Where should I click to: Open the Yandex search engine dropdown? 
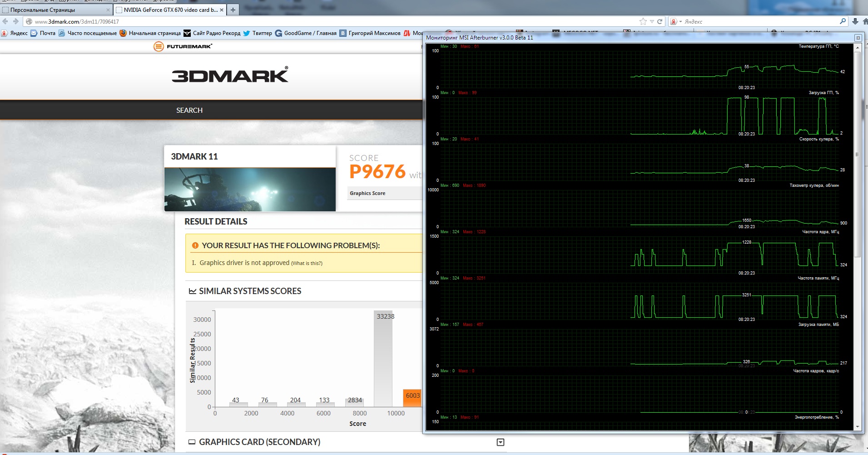[x=676, y=21]
